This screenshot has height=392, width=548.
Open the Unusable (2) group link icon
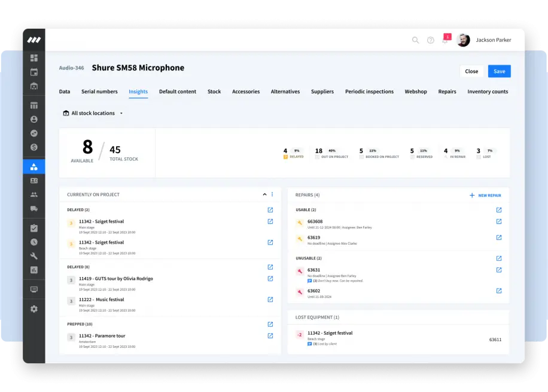click(499, 259)
